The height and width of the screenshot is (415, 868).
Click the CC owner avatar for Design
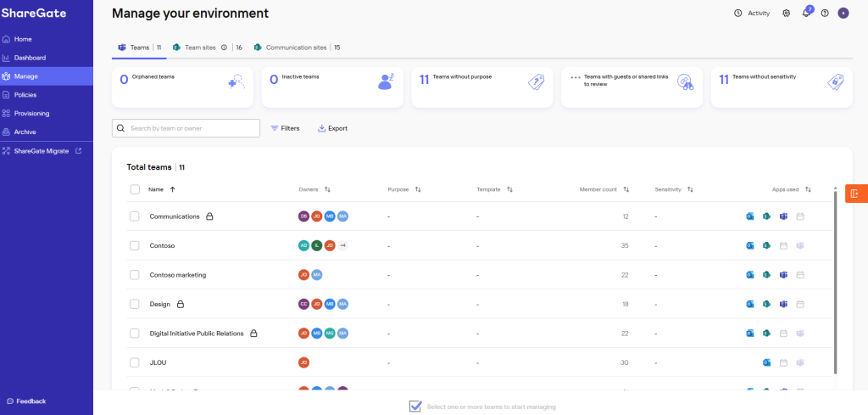[303, 304]
